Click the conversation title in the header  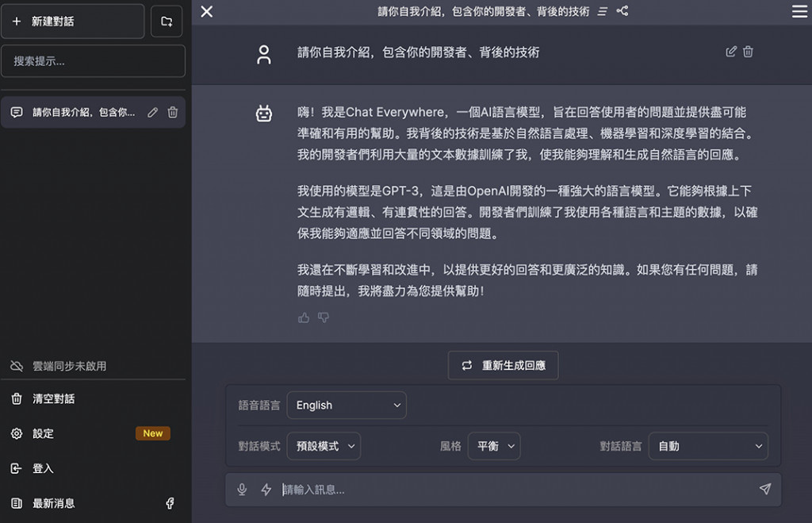483,11
